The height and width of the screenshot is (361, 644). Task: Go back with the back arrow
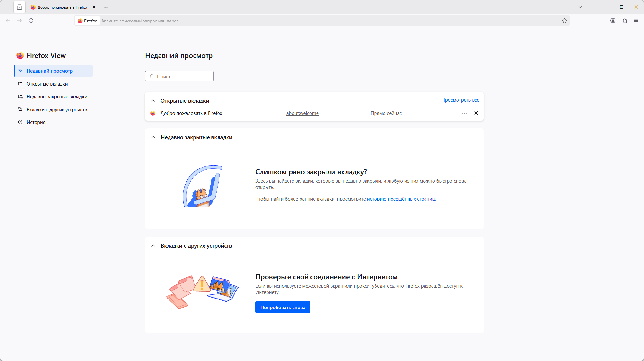(8, 21)
